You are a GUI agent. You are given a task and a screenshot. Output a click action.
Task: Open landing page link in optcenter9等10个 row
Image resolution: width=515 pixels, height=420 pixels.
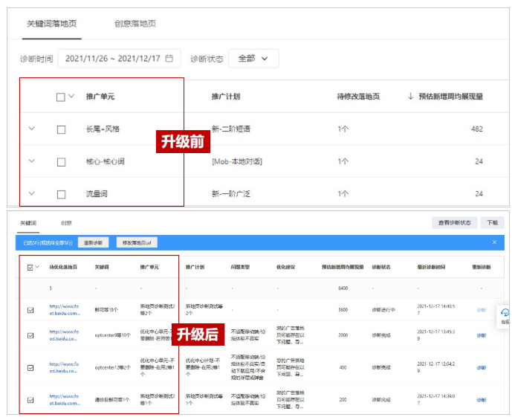tap(64, 335)
